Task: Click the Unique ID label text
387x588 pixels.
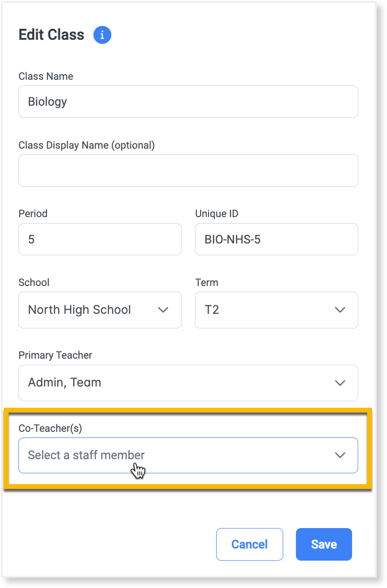Action: pos(217,214)
